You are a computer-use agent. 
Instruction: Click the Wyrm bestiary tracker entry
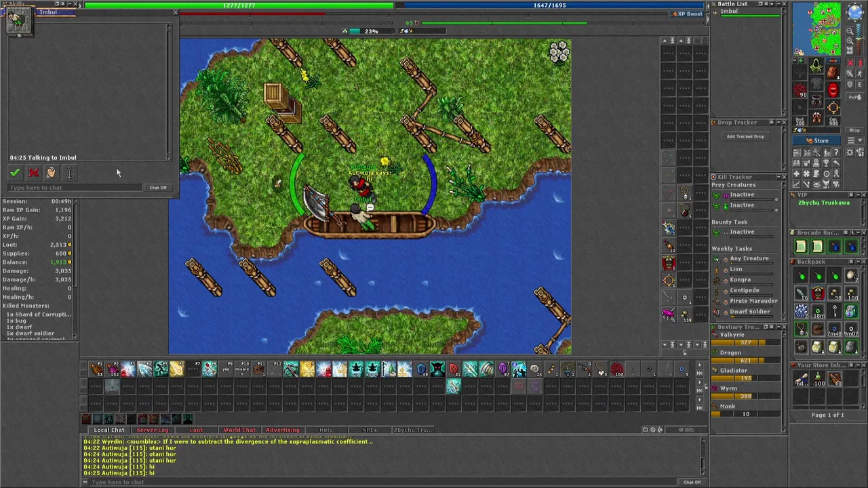745,392
